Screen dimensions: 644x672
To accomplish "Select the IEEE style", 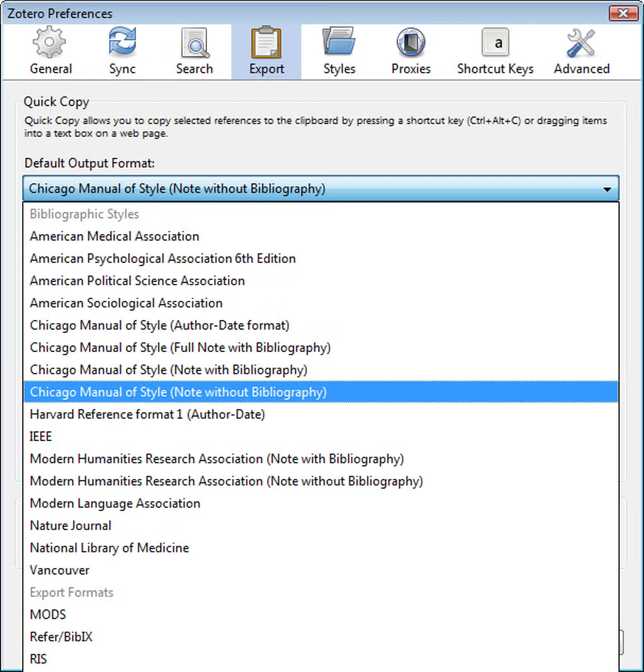I will pyautogui.click(x=321, y=437).
